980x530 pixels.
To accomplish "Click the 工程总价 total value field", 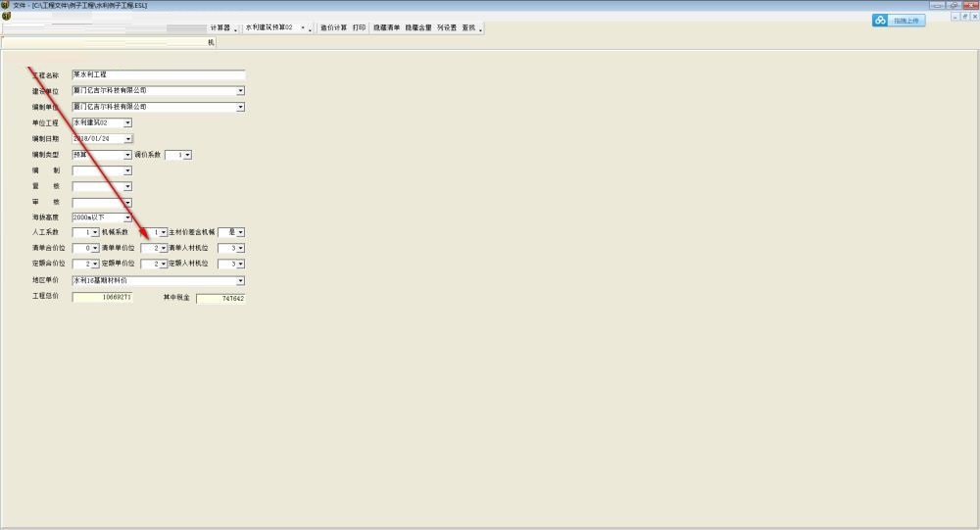I will (x=101, y=297).
